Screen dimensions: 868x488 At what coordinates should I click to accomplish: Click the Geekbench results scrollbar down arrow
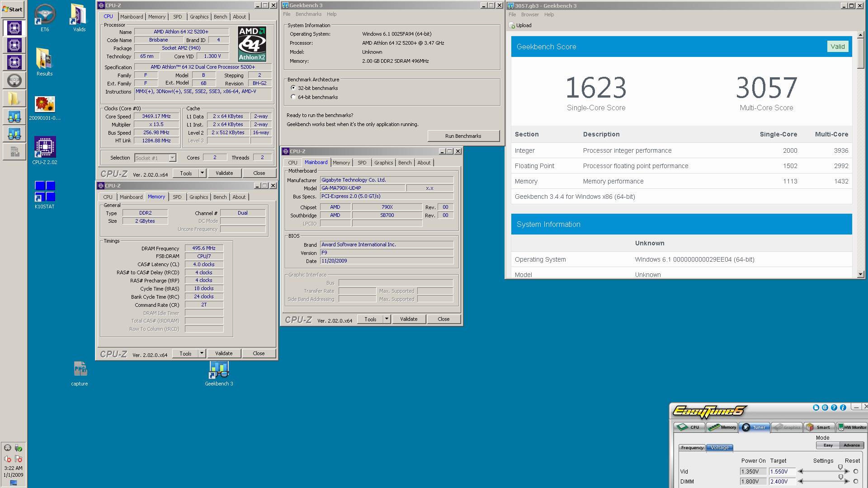pyautogui.click(x=860, y=274)
